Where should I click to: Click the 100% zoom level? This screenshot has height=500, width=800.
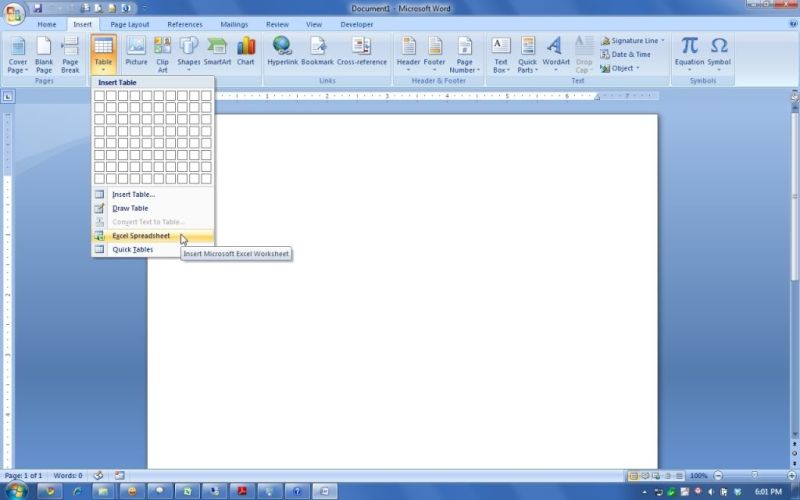(698, 476)
